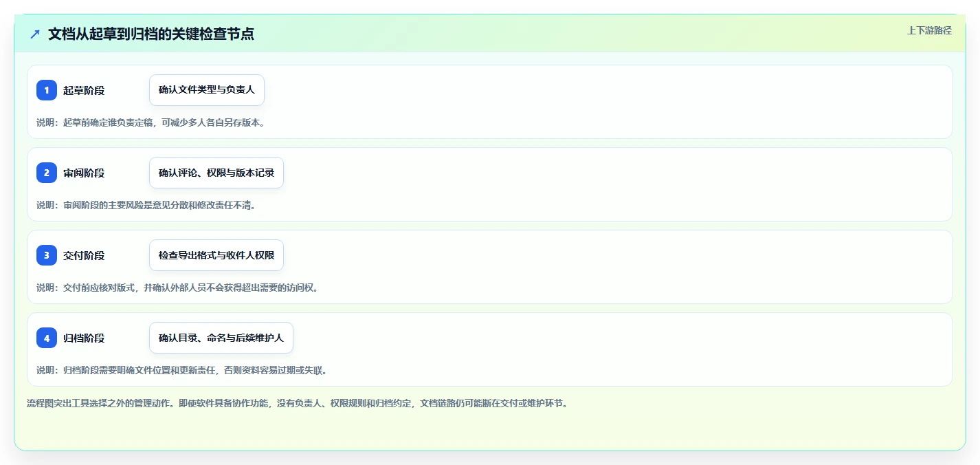
Task: Click the 上下游路径 label in the header
Action: (x=929, y=30)
